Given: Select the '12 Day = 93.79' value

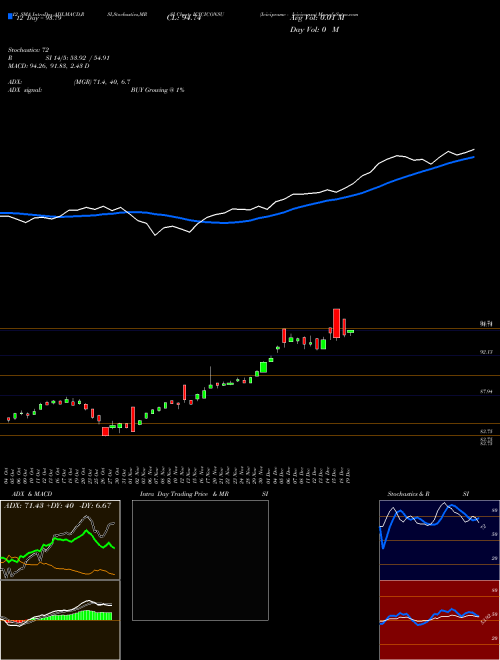Looking at the screenshot, I should tap(37, 18).
